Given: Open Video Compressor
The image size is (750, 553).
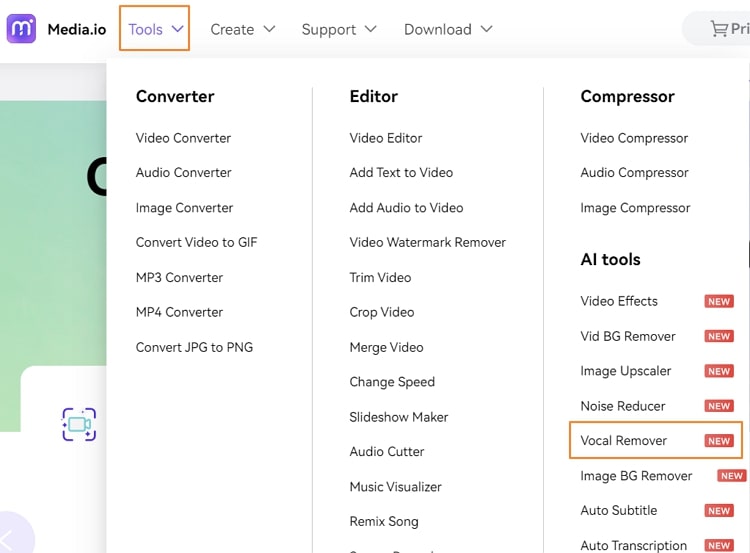Looking at the screenshot, I should click(x=634, y=138).
